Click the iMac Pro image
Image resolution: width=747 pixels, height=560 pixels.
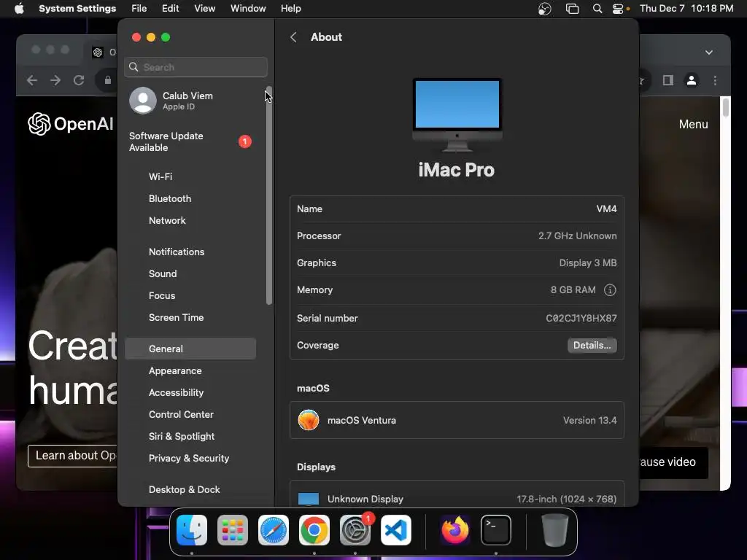pyautogui.click(x=457, y=114)
